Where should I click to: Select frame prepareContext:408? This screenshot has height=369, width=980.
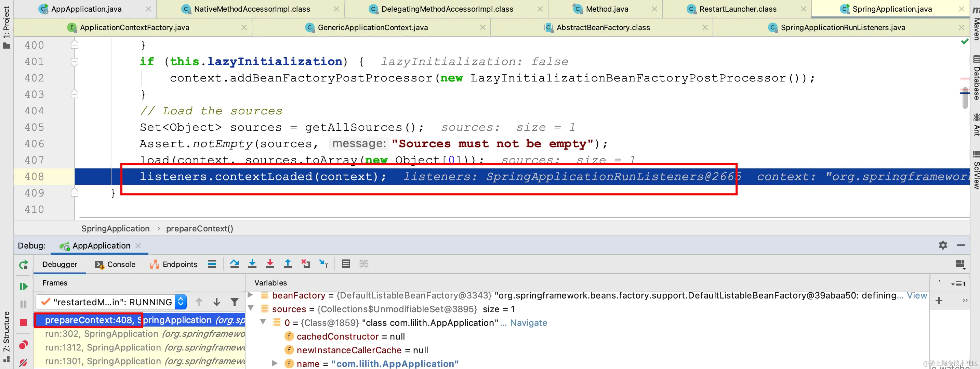pyautogui.click(x=140, y=320)
